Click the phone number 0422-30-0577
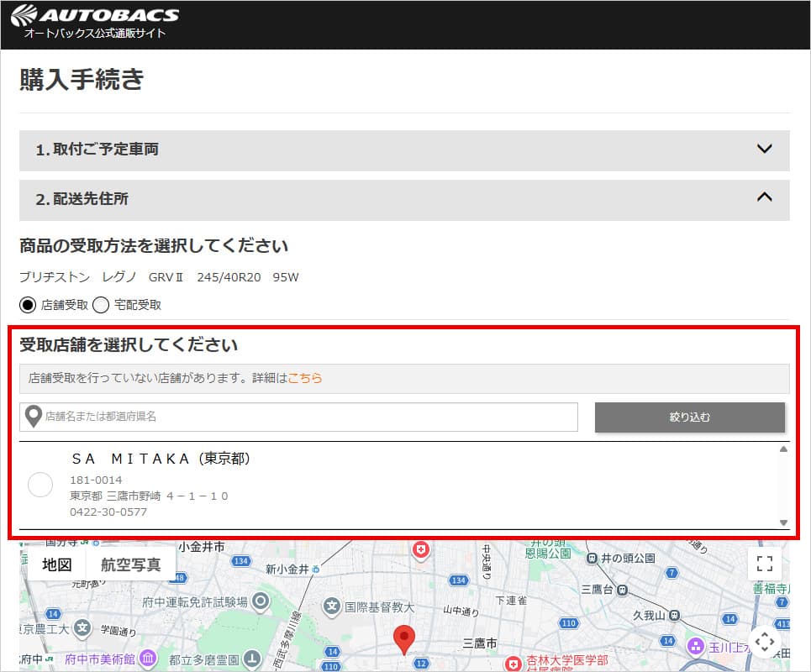811x672 pixels. [x=108, y=512]
